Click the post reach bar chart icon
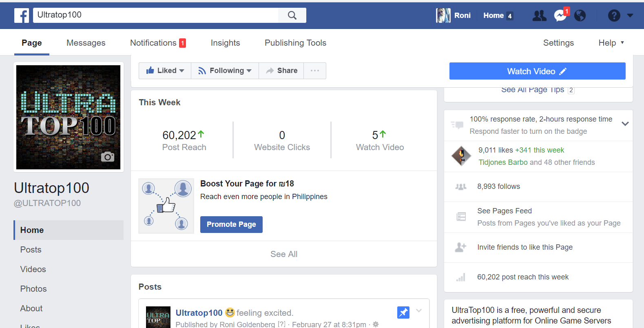Viewport: 644px width, 328px height. pyautogui.click(x=461, y=277)
